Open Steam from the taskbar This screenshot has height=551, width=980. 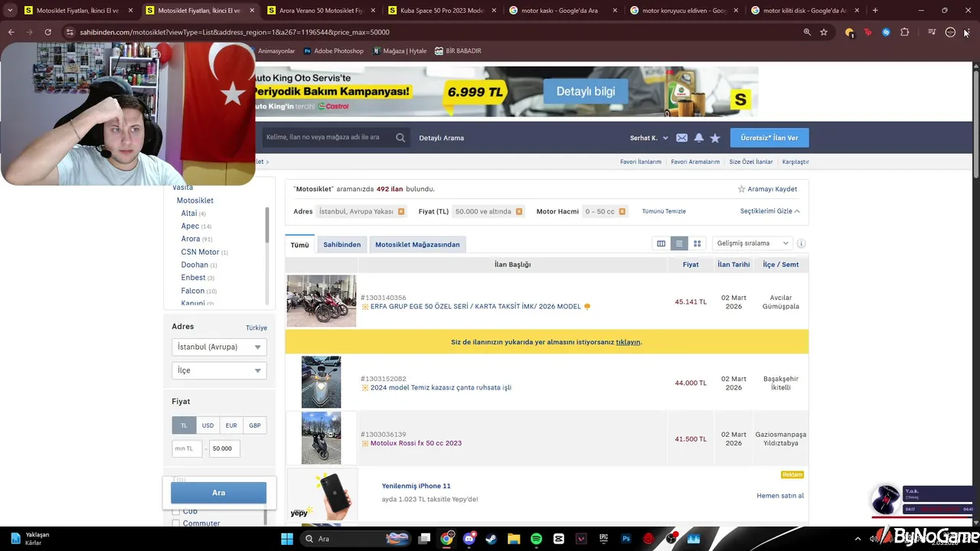pos(491,539)
